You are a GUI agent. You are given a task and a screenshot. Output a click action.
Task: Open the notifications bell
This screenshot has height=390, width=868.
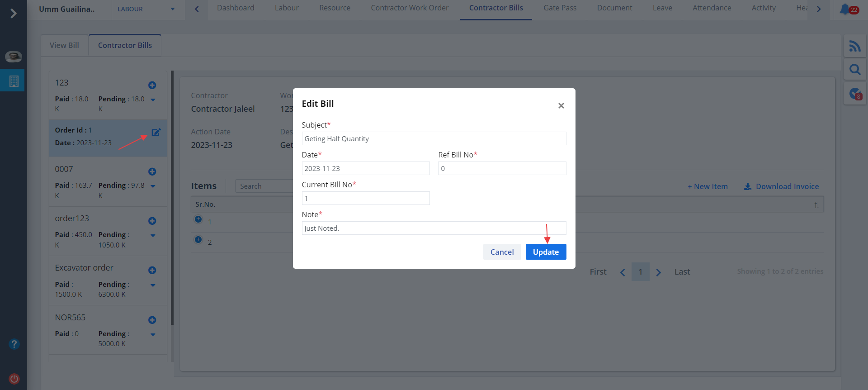point(844,9)
